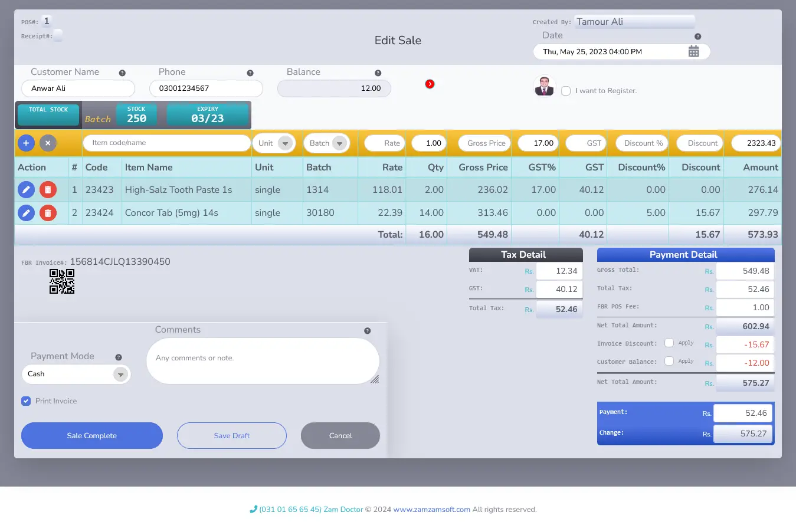
Task: Click the red arrow icon beside Balance
Action: (x=430, y=84)
